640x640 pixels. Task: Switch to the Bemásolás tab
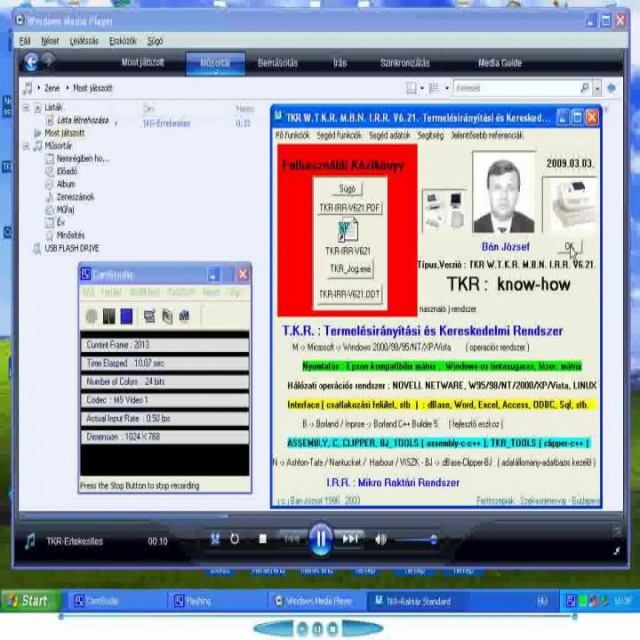[278, 63]
